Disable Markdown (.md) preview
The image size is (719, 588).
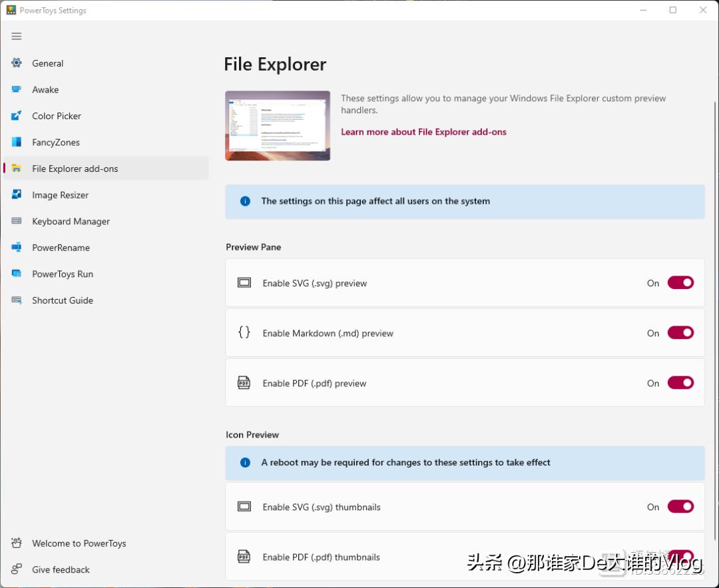680,332
